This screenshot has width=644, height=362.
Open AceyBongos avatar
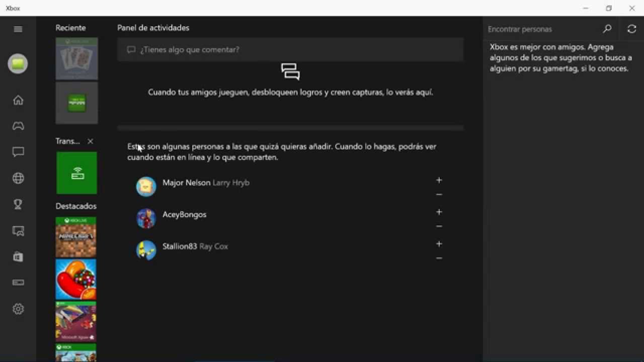tap(146, 218)
